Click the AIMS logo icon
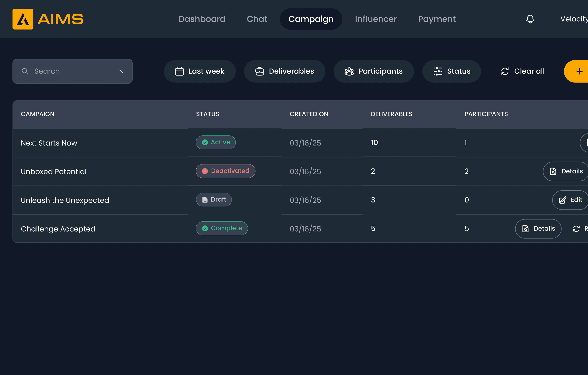Viewport: 588px width, 375px height. pyautogui.click(x=23, y=19)
